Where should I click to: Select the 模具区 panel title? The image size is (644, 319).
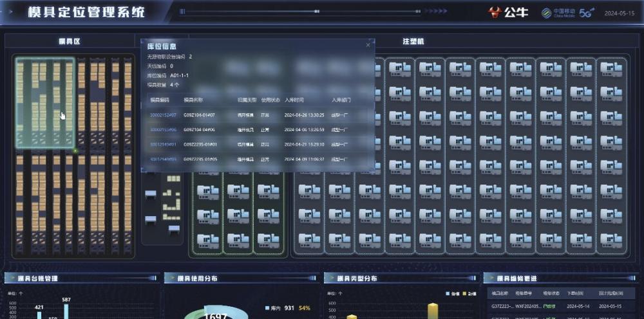[69, 41]
